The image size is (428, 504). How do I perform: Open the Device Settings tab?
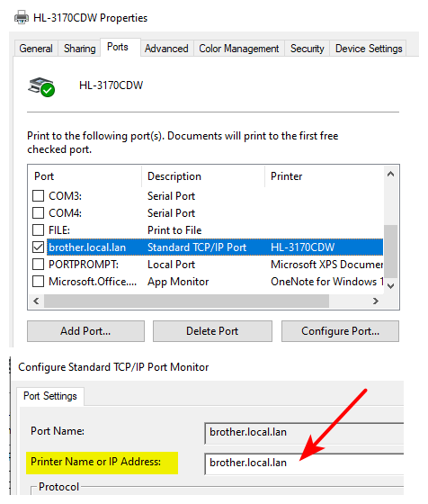pyautogui.click(x=369, y=49)
